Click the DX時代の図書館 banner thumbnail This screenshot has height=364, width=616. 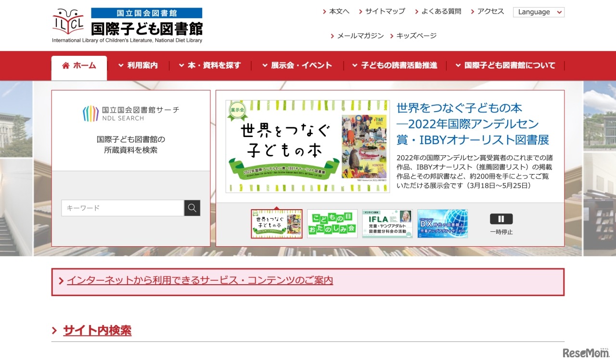tap(442, 224)
